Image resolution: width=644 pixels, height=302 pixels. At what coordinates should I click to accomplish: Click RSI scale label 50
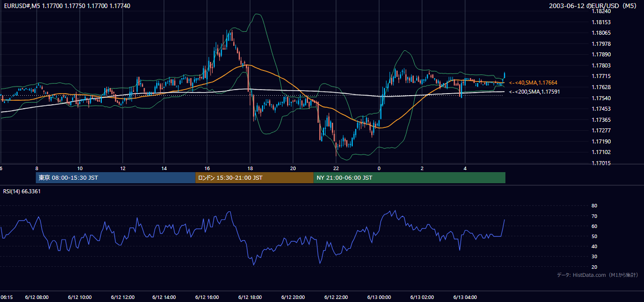[594, 237]
